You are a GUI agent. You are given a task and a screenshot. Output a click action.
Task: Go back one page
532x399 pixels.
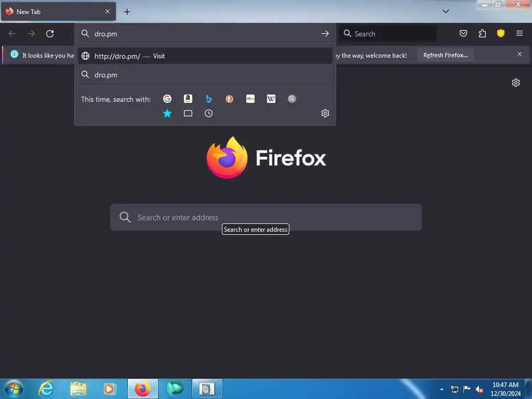(x=12, y=34)
